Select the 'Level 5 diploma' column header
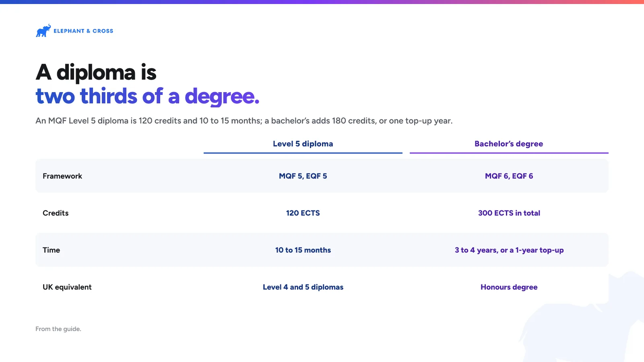 coord(303,144)
